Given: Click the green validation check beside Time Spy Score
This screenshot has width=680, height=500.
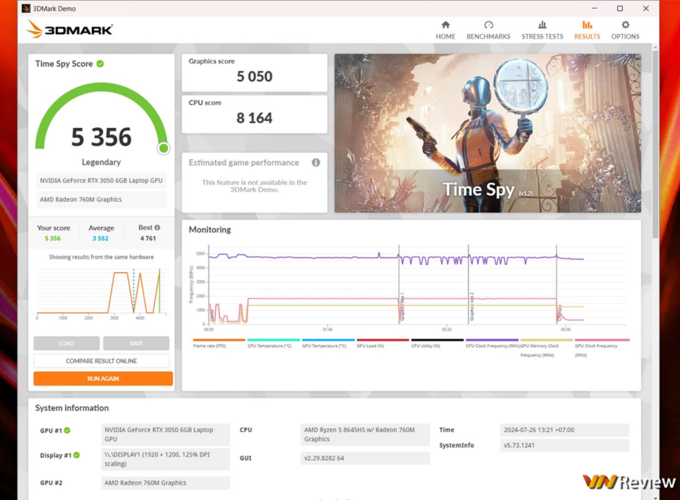Looking at the screenshot, I should [100, 64].
